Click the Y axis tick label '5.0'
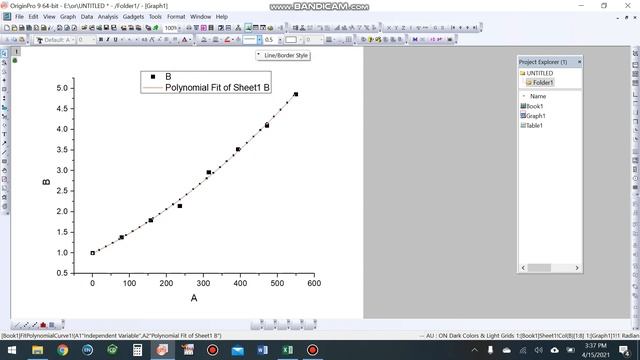Viewport: 640px width, 360px height. [x=62, y=88]
